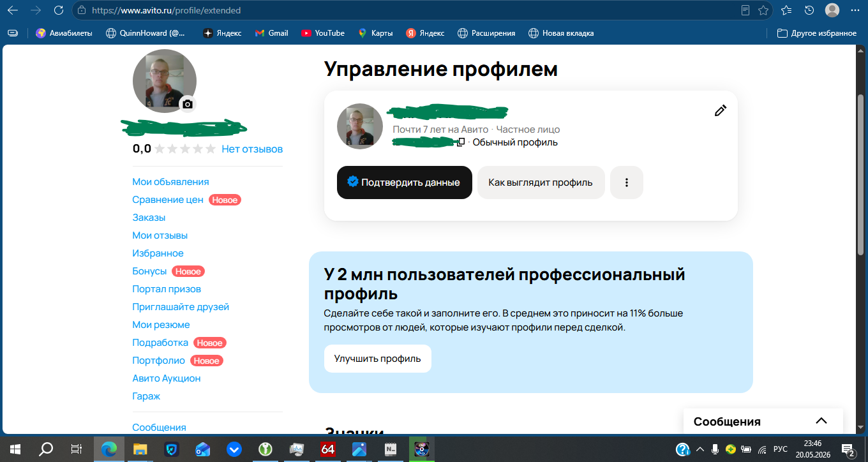Click copy icon next to profile ID
This screenshot has height=462, width=868.
pyautogui.click(x=460, y=142)
